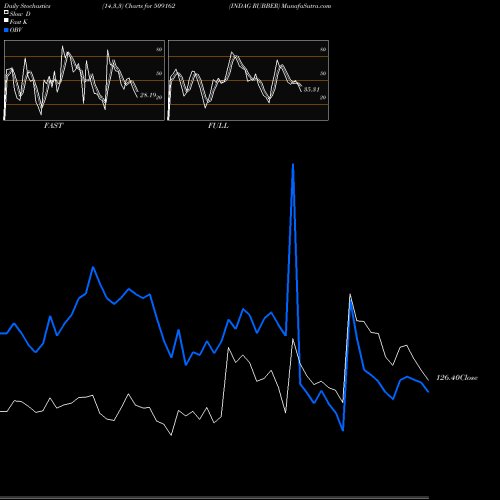500x500 pixels.
Task: Click the tallest blue OBV spike peak
Action: tap(293, 164)
